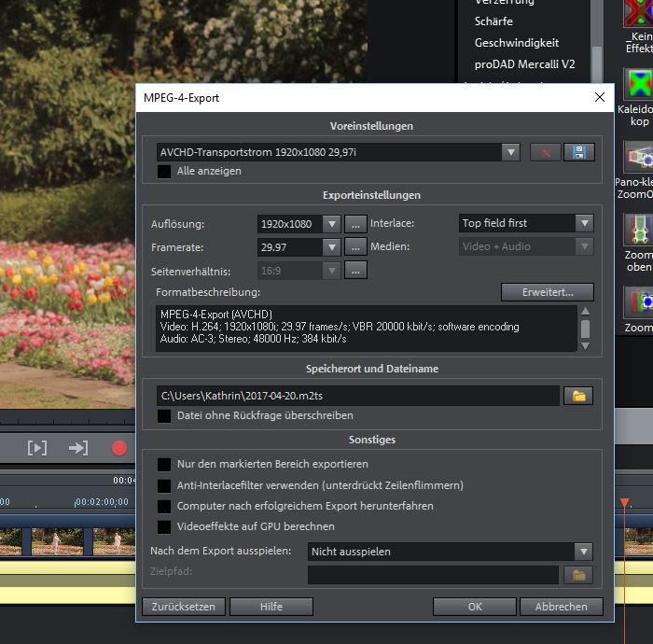Click the 'Erweitert...' button
Screen dimensions: 653x644
(547, 292)
